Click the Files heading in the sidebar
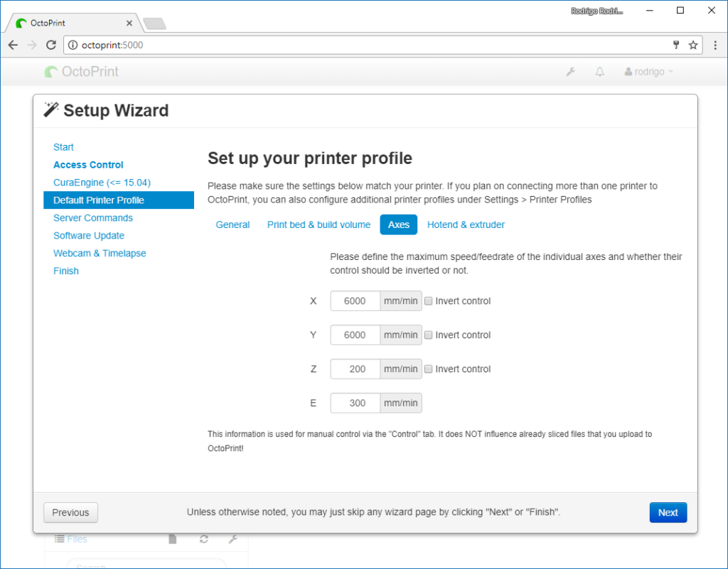The width and height of the screenshot is (728, 569). coord(77,539)
